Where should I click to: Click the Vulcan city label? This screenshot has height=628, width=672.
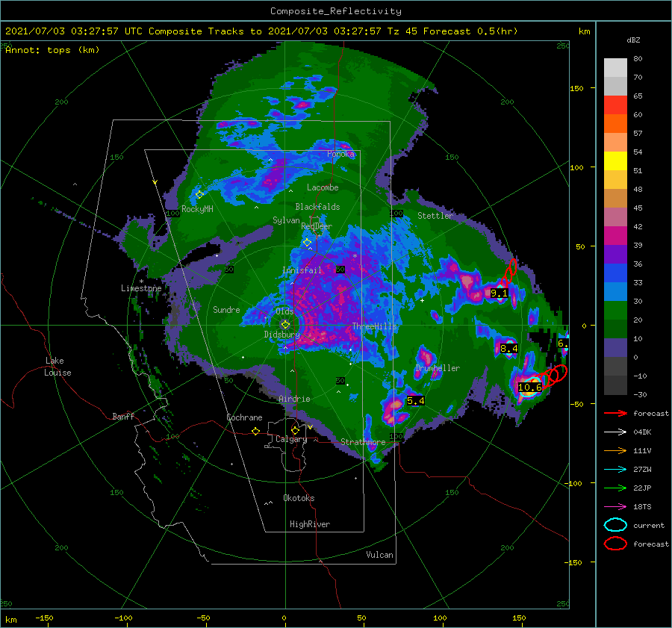tap(380, 555)
